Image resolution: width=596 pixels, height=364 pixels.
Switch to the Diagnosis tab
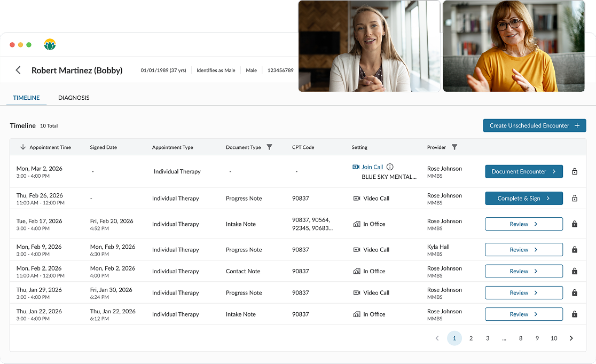[74, 98]
